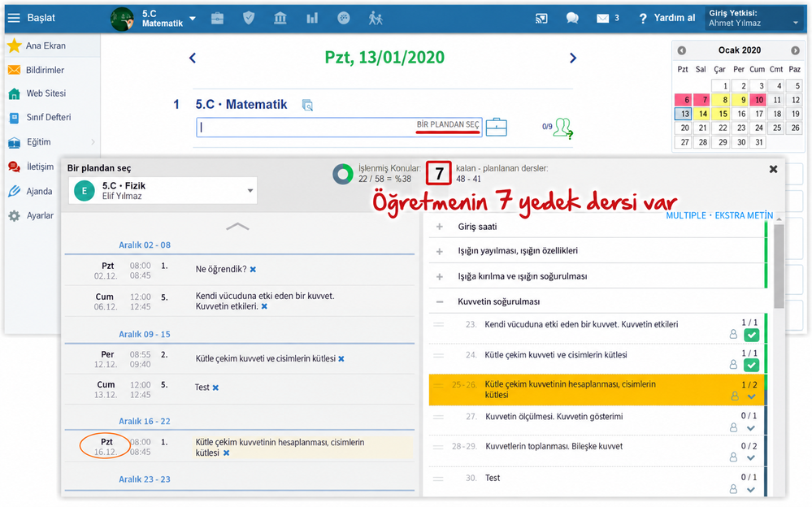Open the 5.C Fizik plan dropdown
812x507 pixels.
tap(163, 191)
